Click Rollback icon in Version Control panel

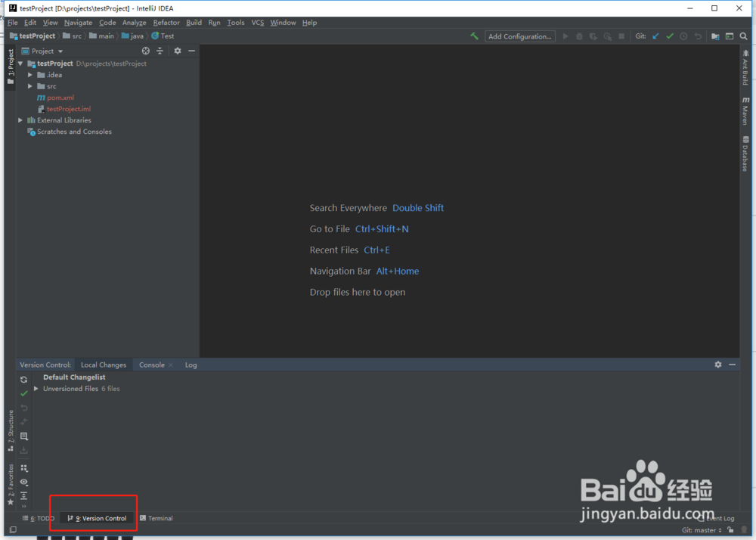click(x=23, y=408)
